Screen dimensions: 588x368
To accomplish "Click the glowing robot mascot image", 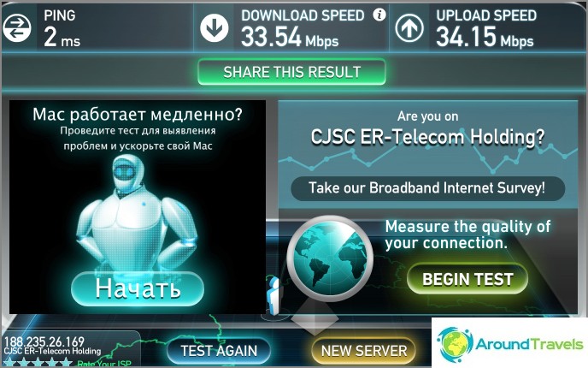I will click(x=137, y=214).
